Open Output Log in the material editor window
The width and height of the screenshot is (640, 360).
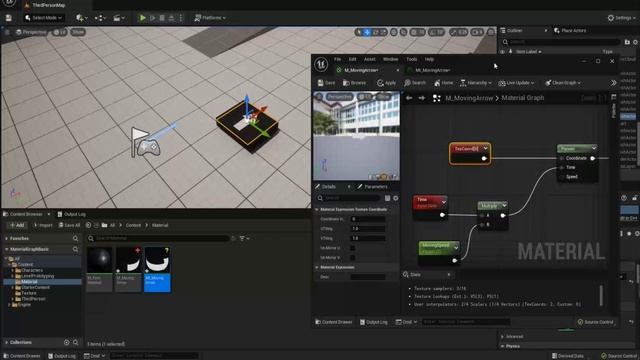click(373, 322)
